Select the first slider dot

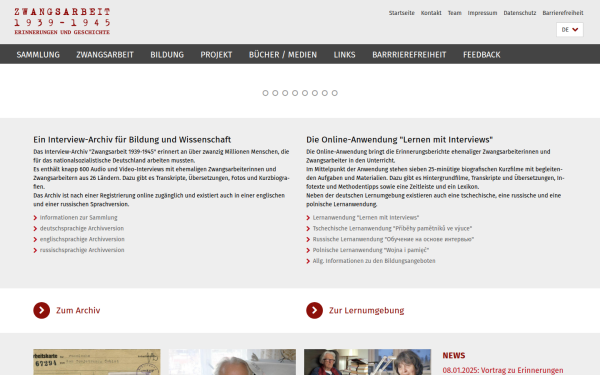265,93
